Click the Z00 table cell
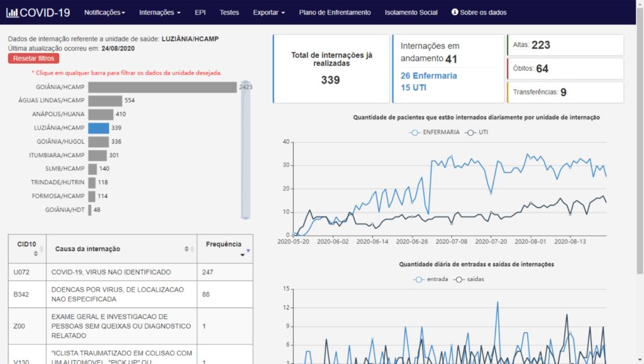The image size is (644, 364). 27,326
